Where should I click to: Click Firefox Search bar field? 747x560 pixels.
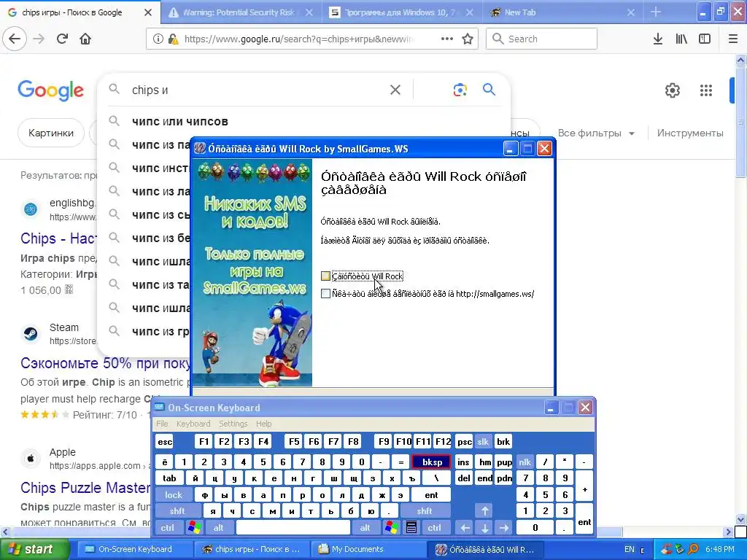click(x=542, y=39)
